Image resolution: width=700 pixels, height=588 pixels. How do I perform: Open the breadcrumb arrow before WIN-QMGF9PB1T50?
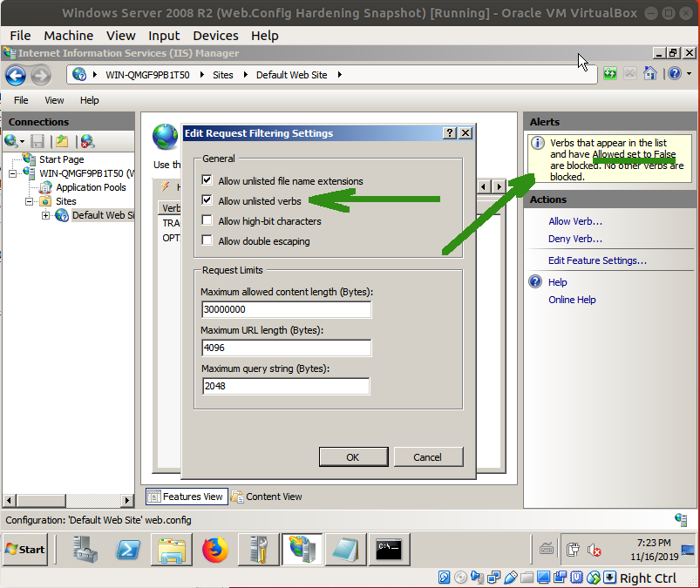coord(95,75)
